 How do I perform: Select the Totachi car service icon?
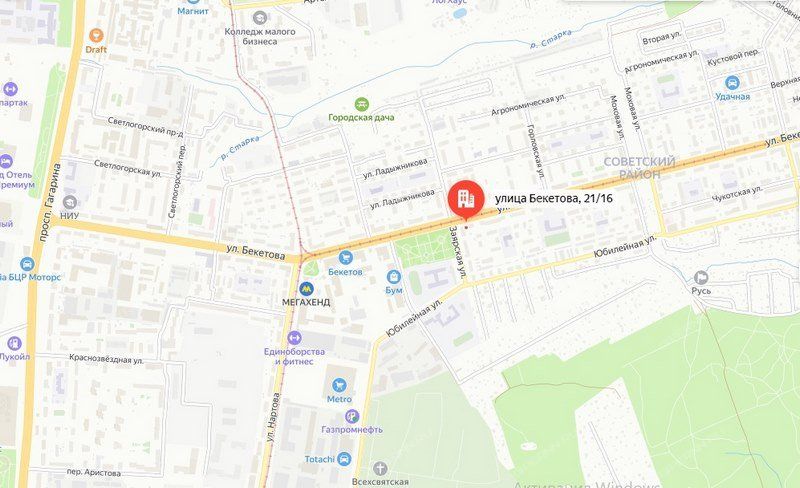pos(344,459)
